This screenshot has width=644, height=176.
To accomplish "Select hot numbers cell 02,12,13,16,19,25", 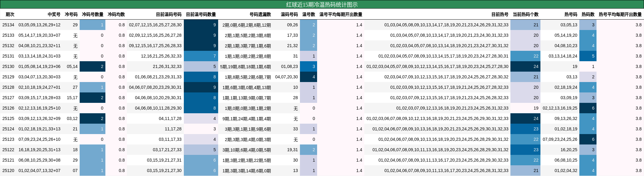I will [560, 108].
